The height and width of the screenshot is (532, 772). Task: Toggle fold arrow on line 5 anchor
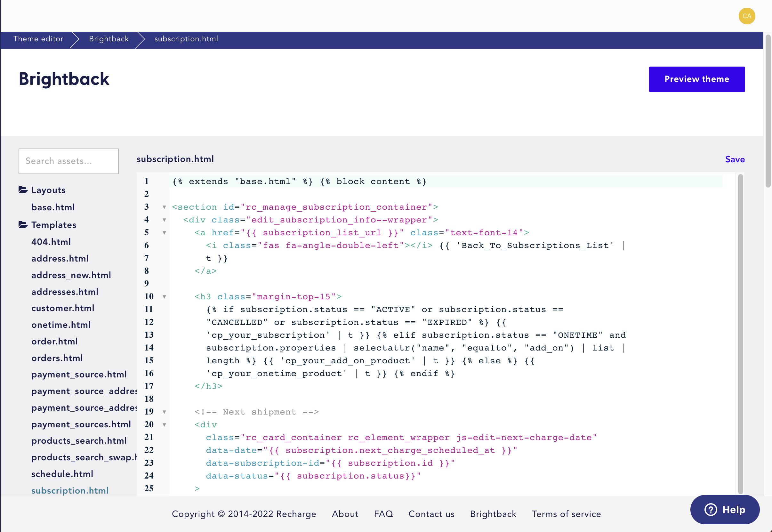click(164, 233)
